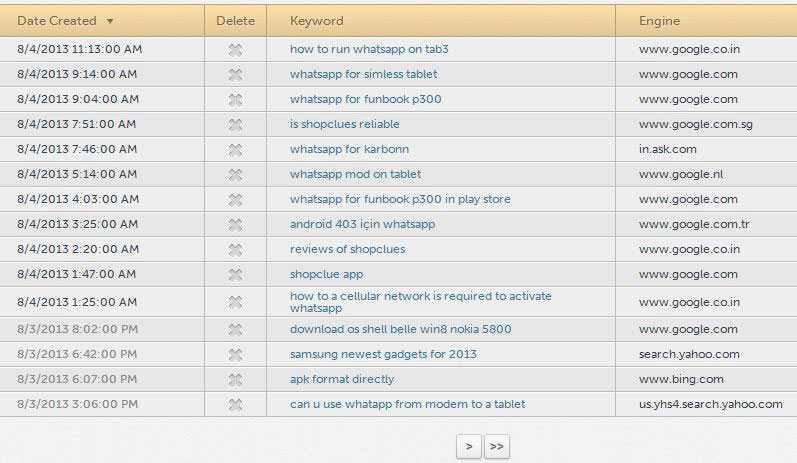Delete the 'download os shell belle' entry
Viewport: 797px width, 463px height.
[235, 330]
